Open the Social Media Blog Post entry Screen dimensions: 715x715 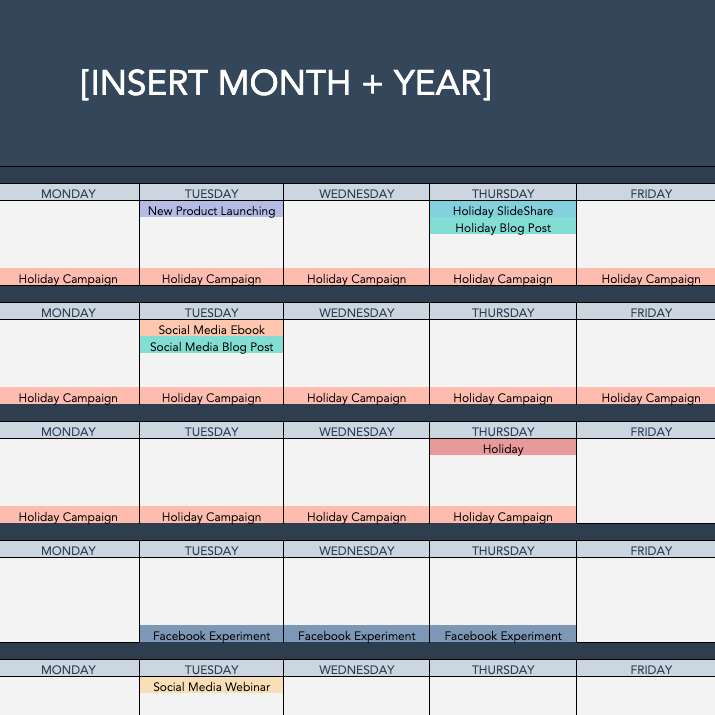pyautogui.click(x=211, y=347)
